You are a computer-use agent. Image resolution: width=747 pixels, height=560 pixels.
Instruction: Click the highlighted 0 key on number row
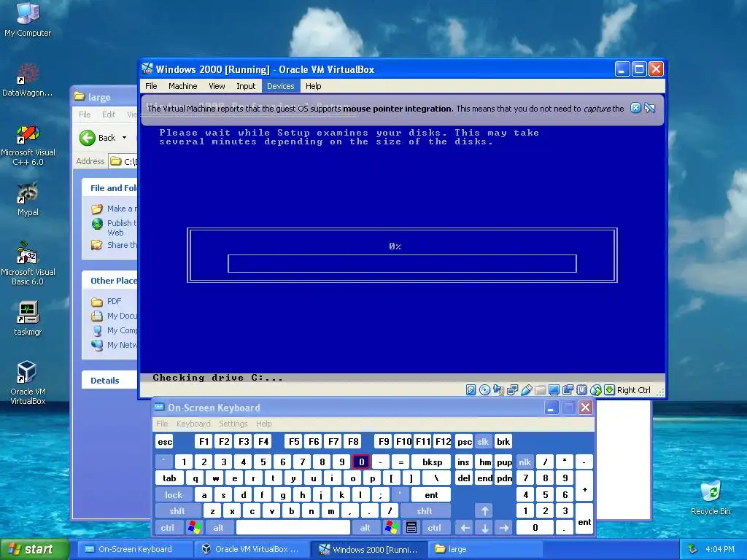361,462
